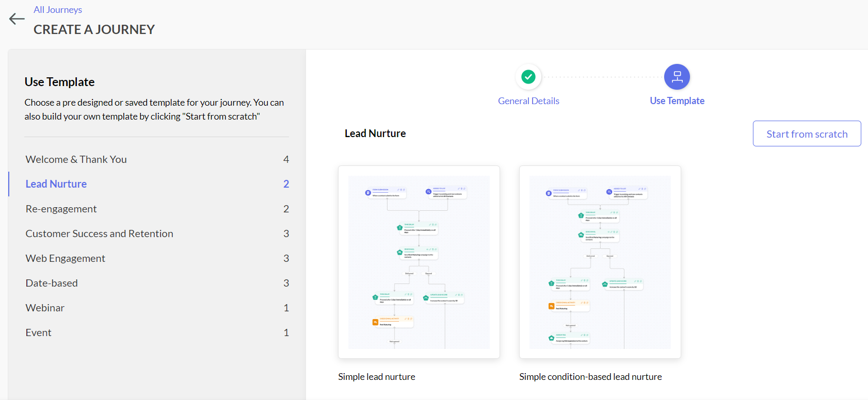868x400 pixels.
Task: Click the Welcome & Thank You count 4
Action: (286, 159)
